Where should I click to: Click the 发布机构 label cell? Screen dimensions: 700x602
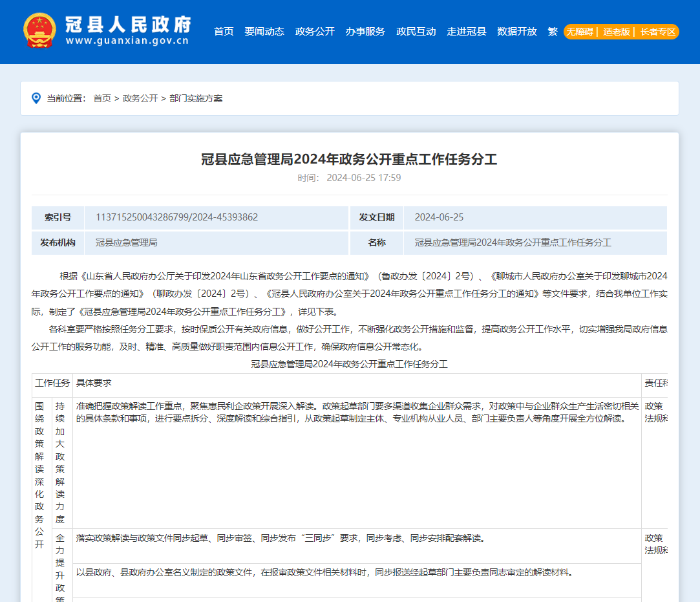(58, 242)
